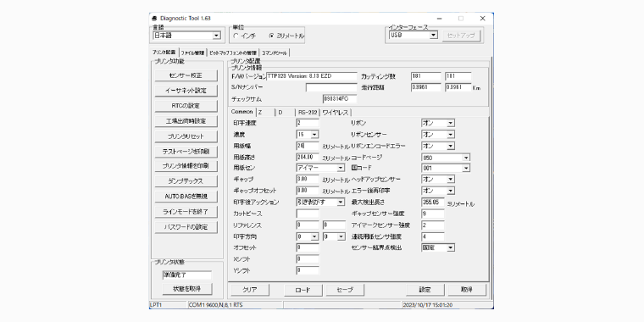This screenshot has height=322, width=644.
Task: Select the RS-232 settings tab
Action: tap(308, 113)
